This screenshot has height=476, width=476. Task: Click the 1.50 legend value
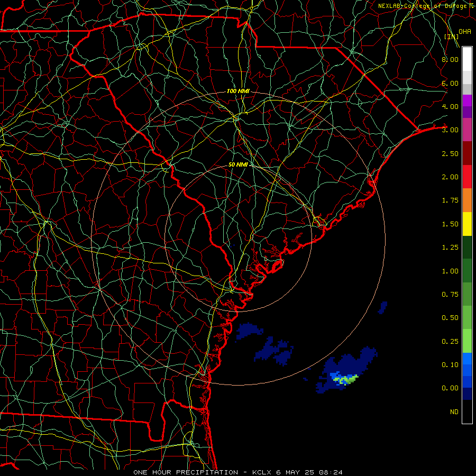pos(450,224)
